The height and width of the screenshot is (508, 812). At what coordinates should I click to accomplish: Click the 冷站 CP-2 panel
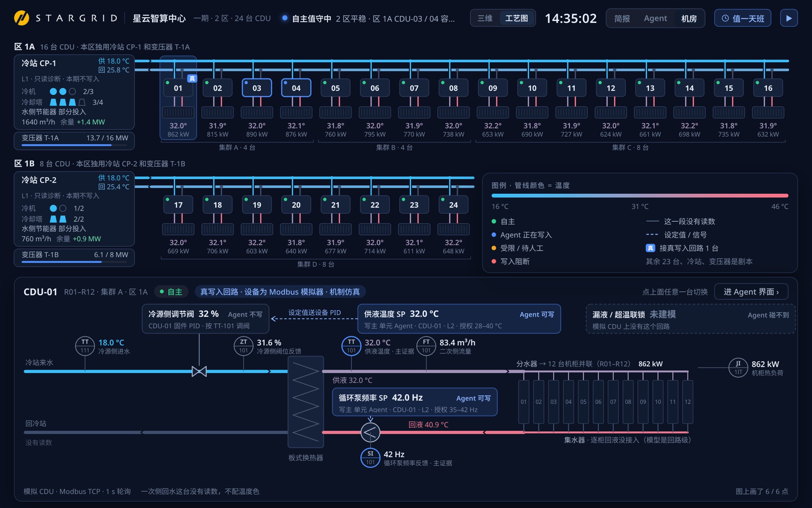(74, 209)
